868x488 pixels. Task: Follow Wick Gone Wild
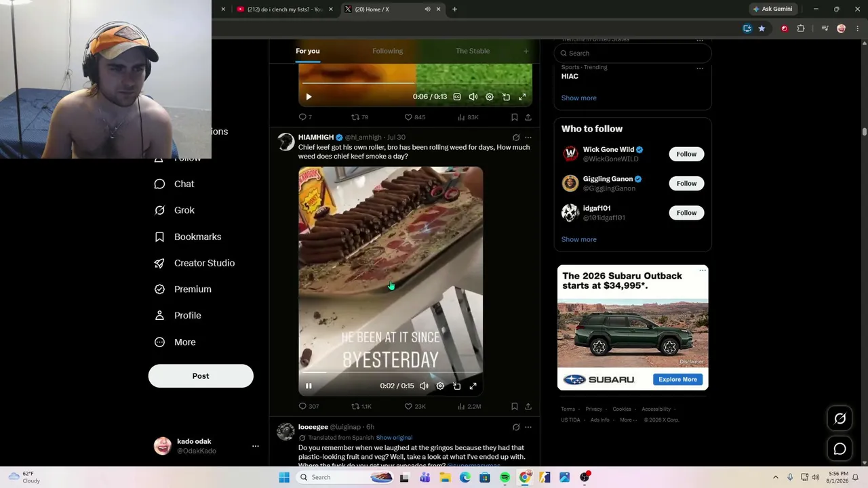tap(686, 154)
